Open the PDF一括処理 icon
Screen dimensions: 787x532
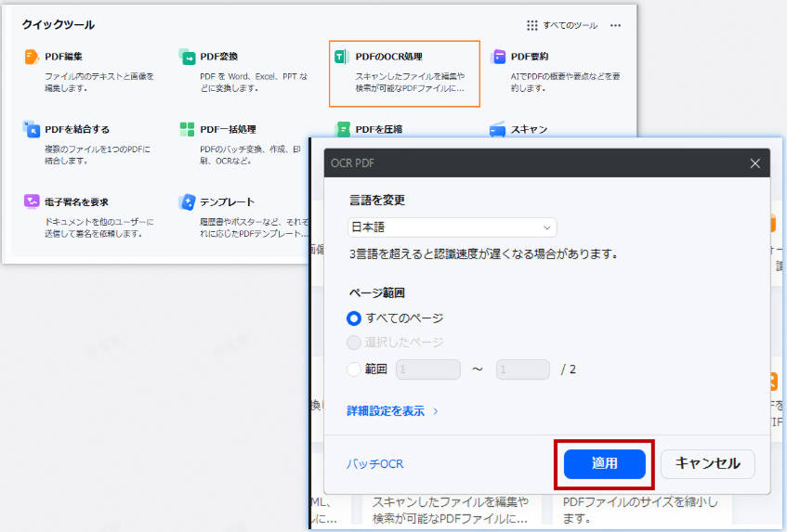tap(187, 129)
